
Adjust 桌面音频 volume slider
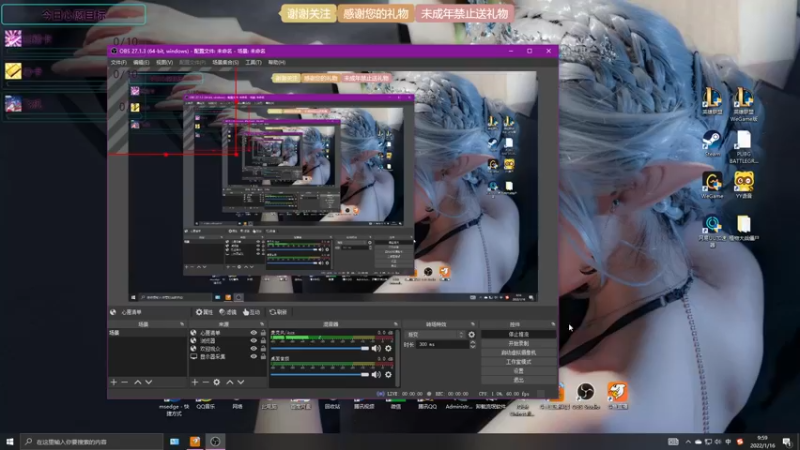click(320, 374)
